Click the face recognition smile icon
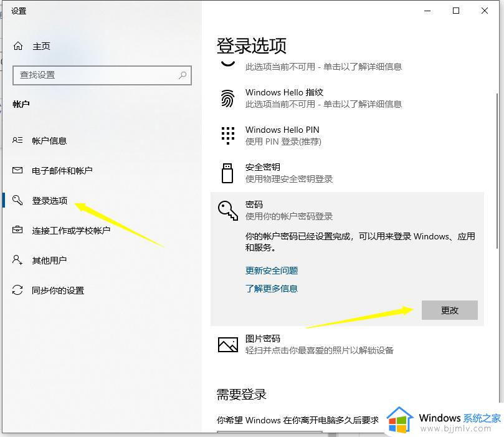This screenshot has width=504, height=437. point(228,64)
